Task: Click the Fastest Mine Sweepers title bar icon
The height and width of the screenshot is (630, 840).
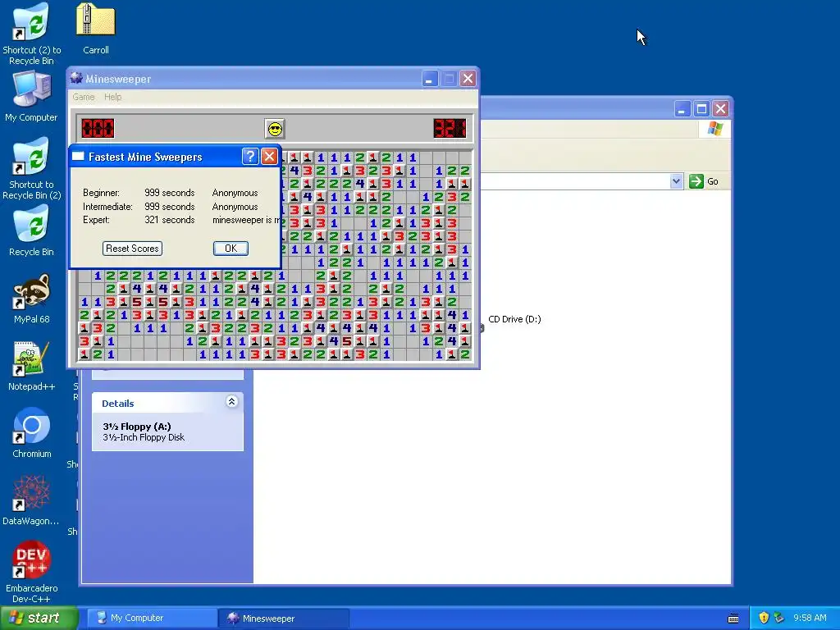Action: pos(78,157)
